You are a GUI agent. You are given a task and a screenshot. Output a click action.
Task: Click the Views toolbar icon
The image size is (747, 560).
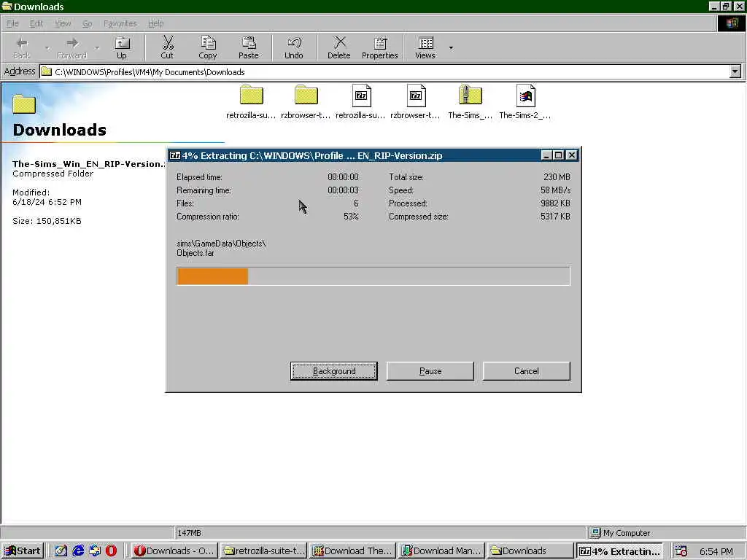pos(425,47)
